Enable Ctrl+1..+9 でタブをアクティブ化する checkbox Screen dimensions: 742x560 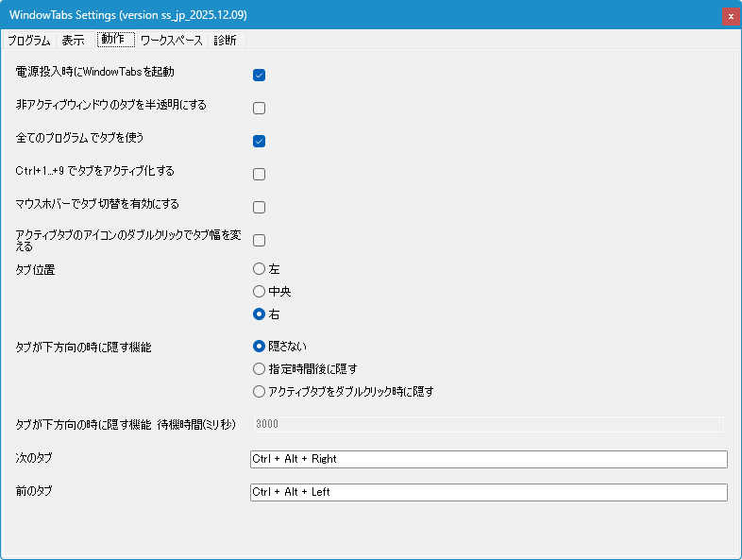[x=259, y=174]
